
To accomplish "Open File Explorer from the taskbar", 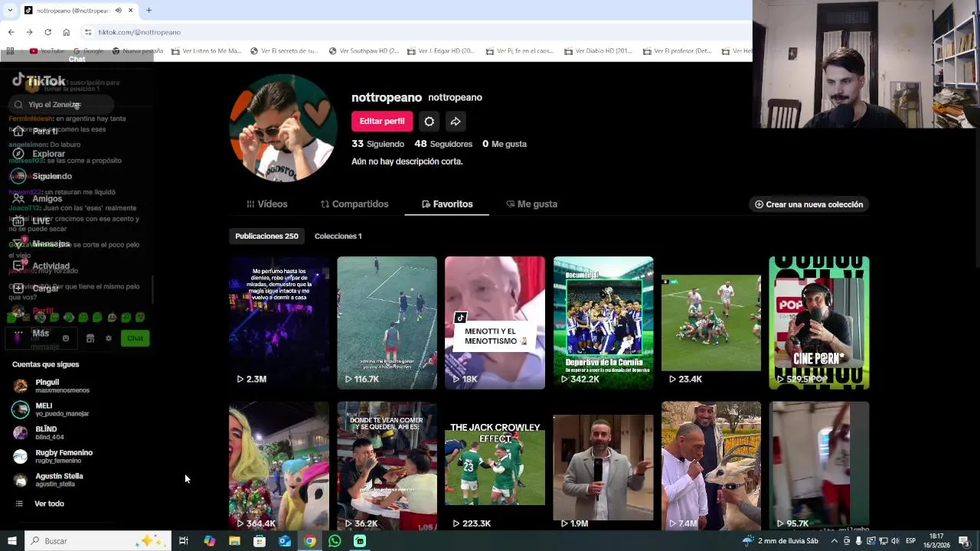I will [x=234, y=541].
